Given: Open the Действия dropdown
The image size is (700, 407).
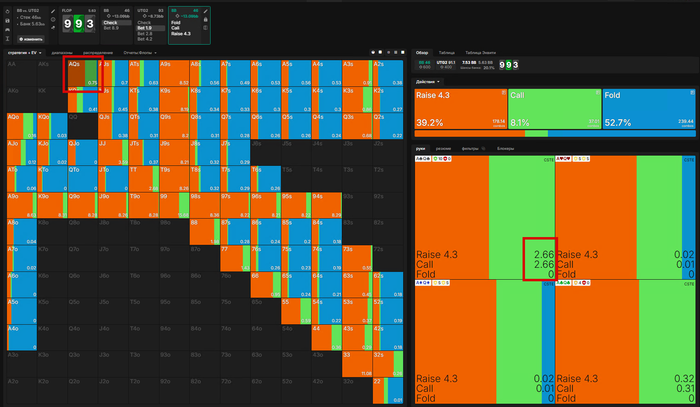Looking at the screenshot, I should coord(428,82).
